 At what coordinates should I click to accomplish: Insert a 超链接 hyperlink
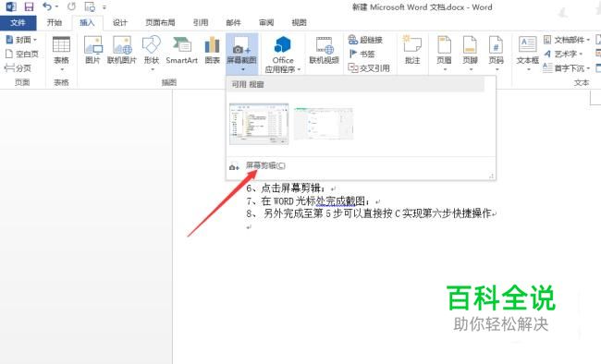pyautogui.click(x=365, y=40)
